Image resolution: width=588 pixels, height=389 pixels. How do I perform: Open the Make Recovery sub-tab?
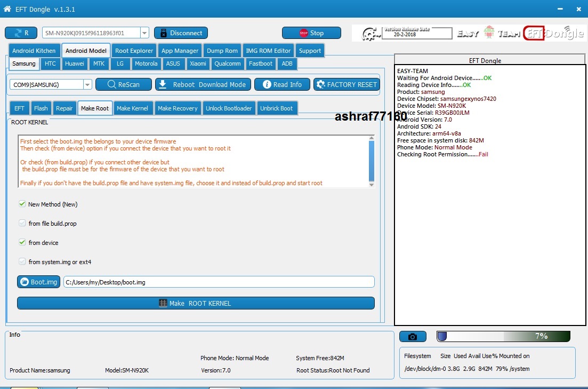click(178, 108)
